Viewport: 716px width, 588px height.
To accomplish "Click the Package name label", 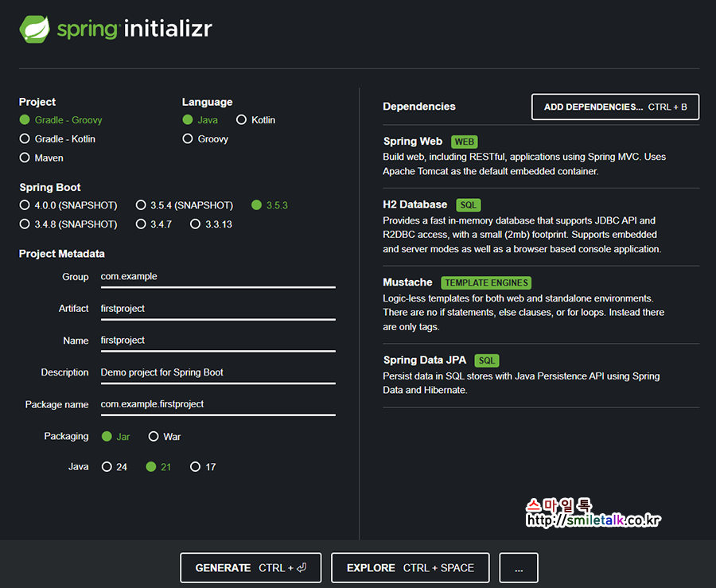I will coord(56,404).
